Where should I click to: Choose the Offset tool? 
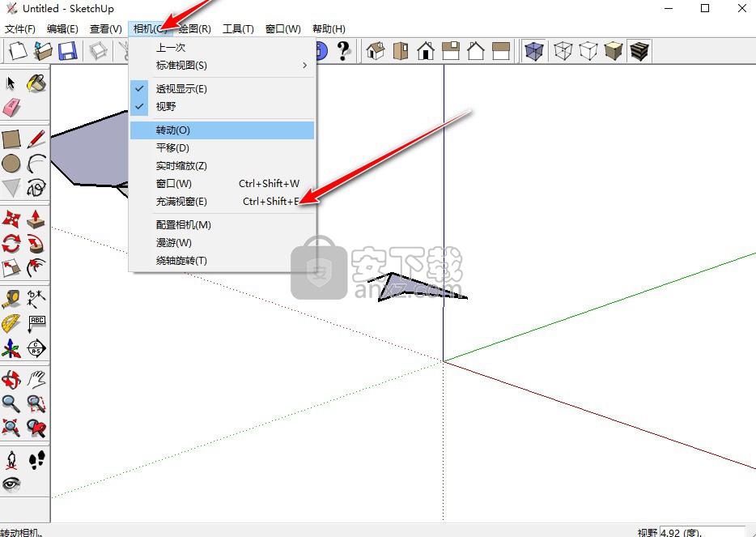pyautogui.click(x=36, y=268)
